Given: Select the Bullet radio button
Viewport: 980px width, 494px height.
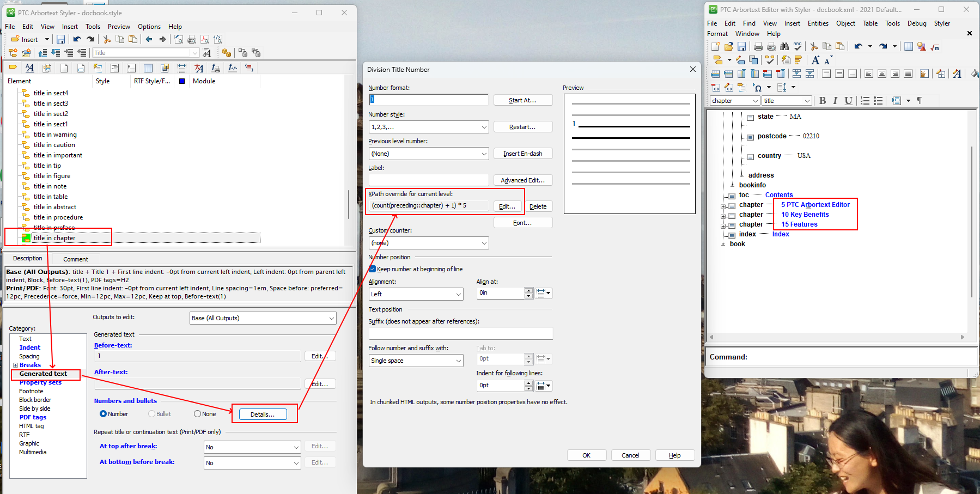Looking at the screenshot, I should (x=152, y=414).
